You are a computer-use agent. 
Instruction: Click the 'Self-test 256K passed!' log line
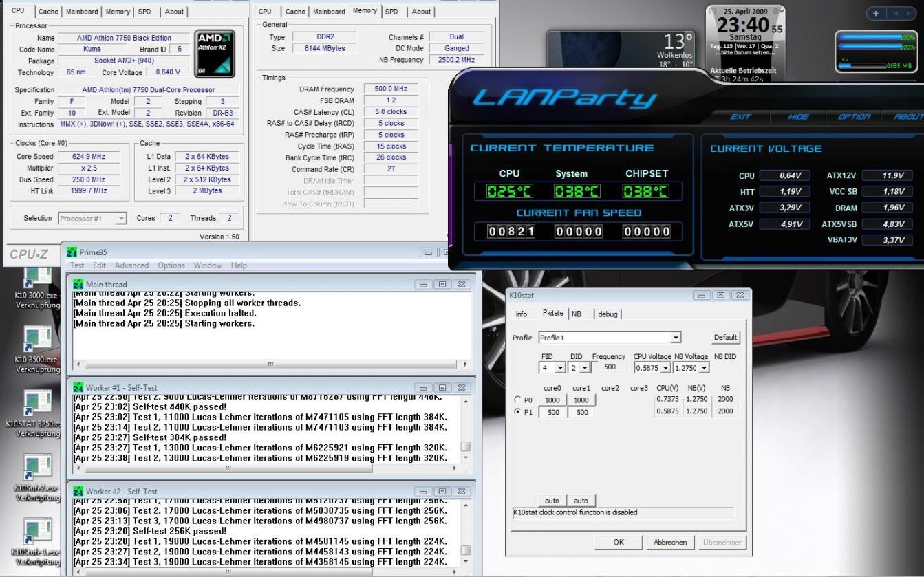(150, 531)
